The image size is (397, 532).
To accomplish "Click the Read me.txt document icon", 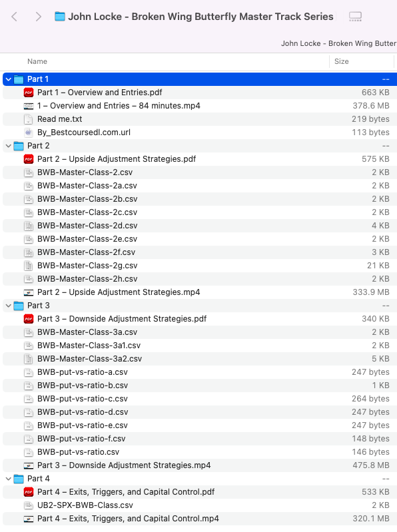I will (29, 119).
